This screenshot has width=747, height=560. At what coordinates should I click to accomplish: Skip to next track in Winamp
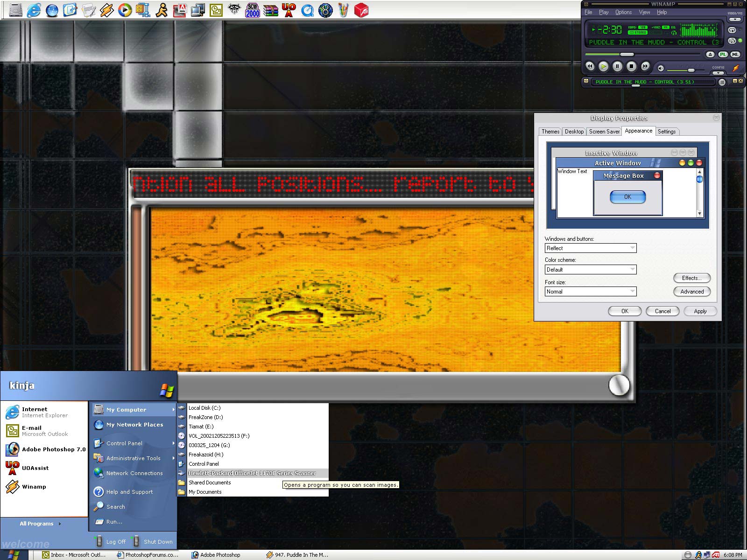(645, 67)
